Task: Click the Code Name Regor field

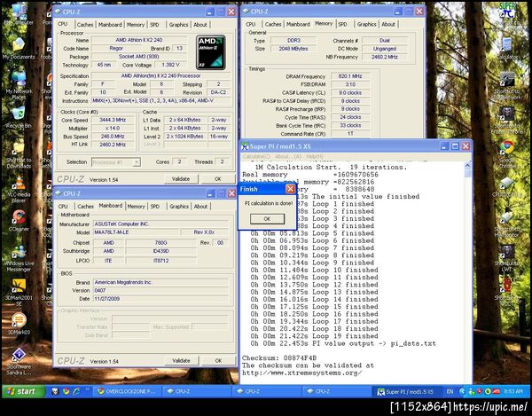Action: (x=116, y=48)
